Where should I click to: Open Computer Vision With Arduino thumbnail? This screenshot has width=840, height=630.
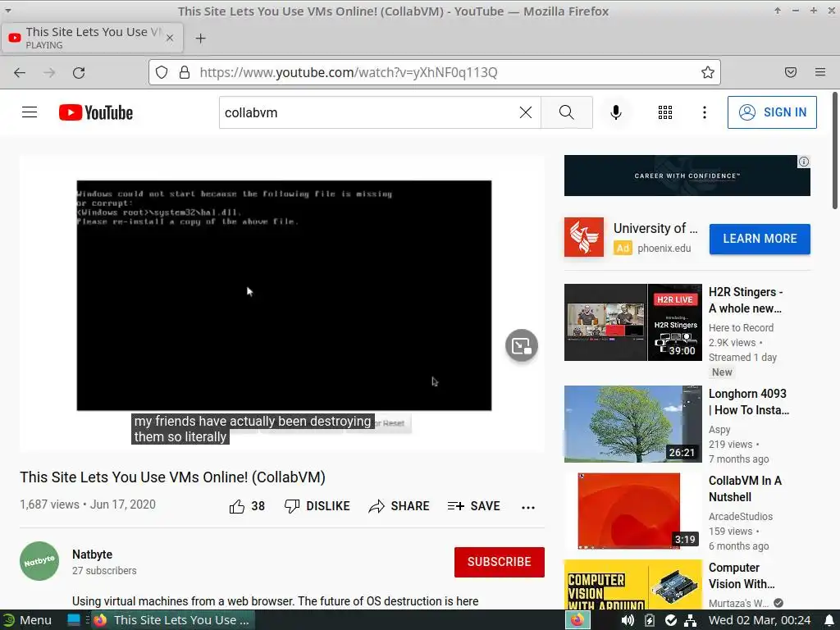[632, 584]
